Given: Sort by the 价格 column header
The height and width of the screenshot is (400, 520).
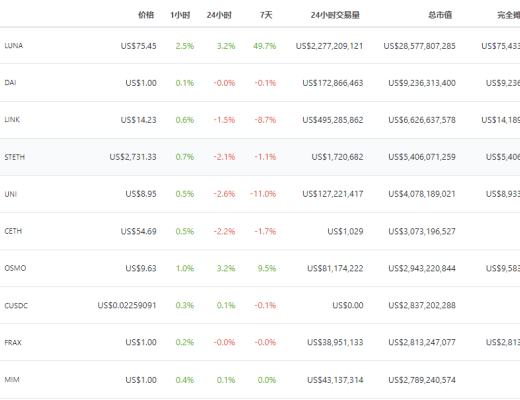Looking at the screenshot, I should pyautogui.click(x=146, y=15).
